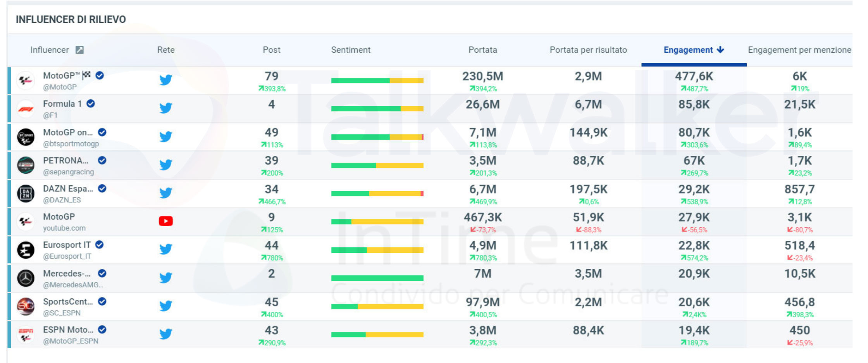This screenshot has width=868, height=363.
Task: Click the Twitter icon in the @SC_ESPN row
Action: 166,306
